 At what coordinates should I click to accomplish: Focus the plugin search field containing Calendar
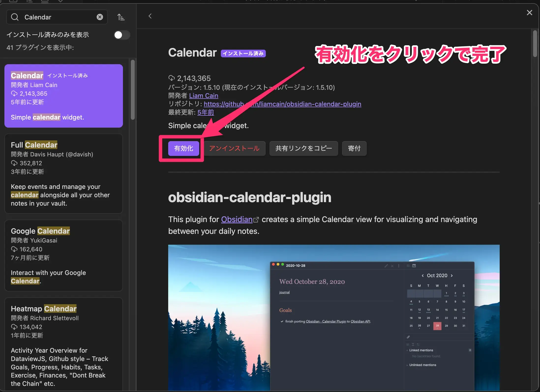(x=57, y=17)
